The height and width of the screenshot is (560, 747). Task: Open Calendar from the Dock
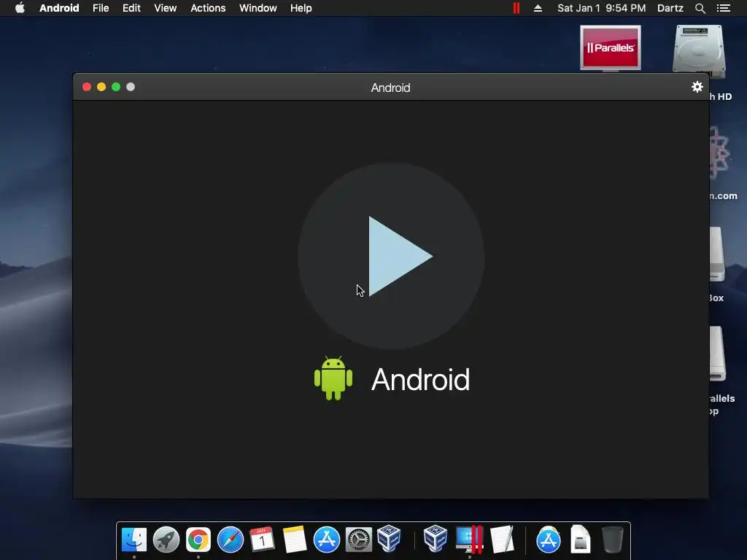click(262, 540)
